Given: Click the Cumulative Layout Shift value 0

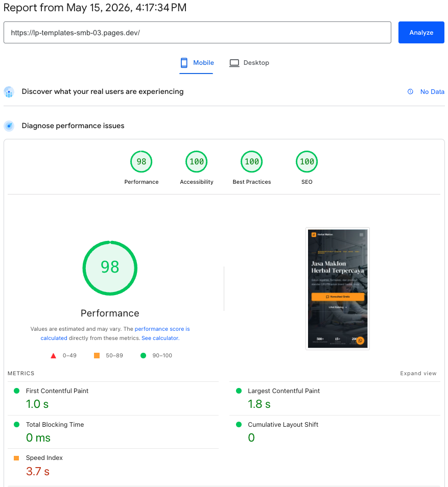Looking at the screenshot, I should coord(251,437).
